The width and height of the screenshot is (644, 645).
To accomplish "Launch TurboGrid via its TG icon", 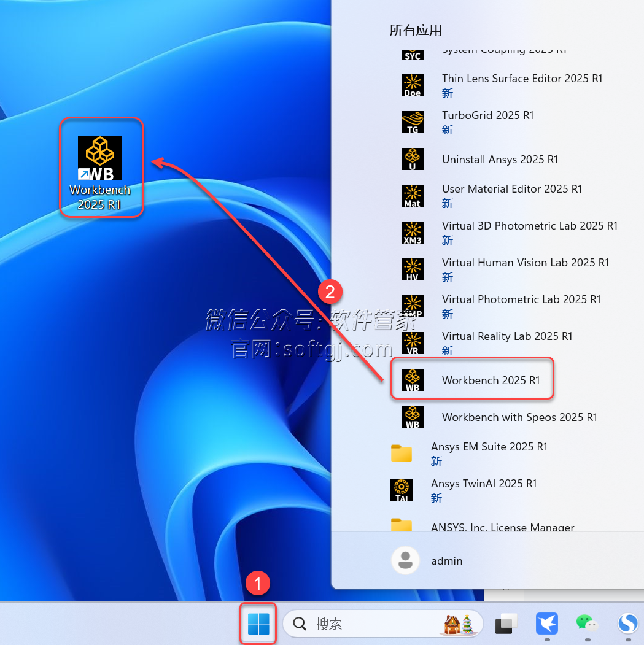I will pyautogui.click(x=413, y=122).
